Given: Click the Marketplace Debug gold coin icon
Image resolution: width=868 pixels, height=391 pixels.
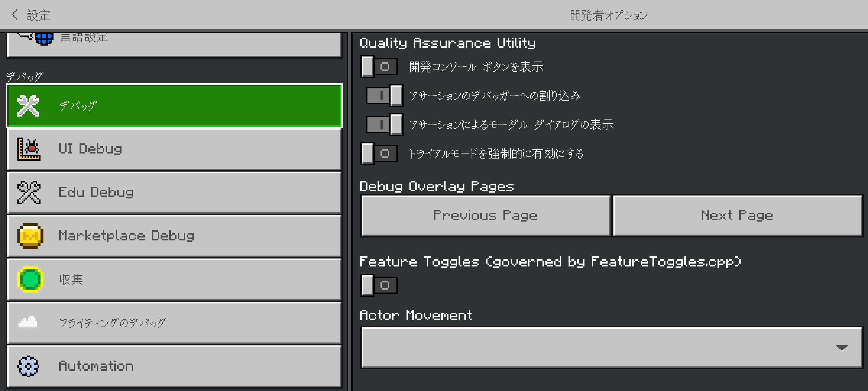Looking at the screenshot, I should (30, 236).
